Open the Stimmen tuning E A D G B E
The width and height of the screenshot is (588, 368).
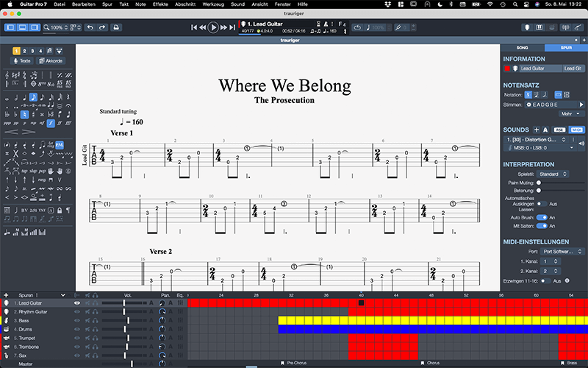pyautogui.click(x=551, y=105)
